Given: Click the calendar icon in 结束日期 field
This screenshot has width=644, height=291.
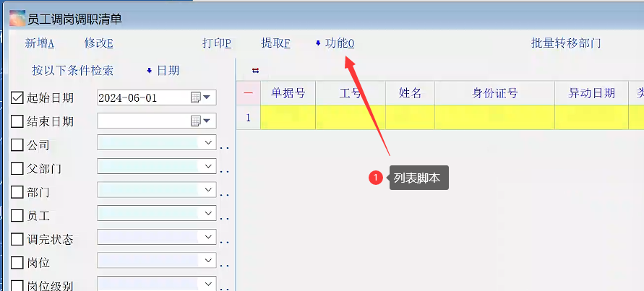Looking at the screenshot, I should coord(196,121).
